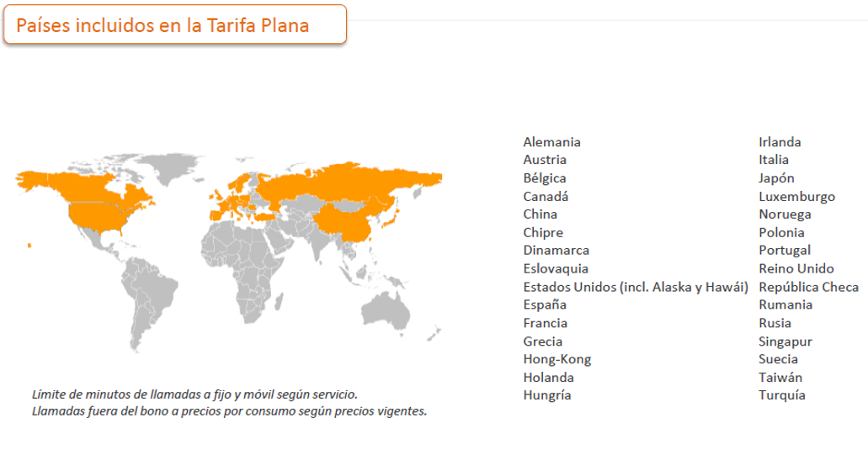The image size is (868, 471).
Task: Click the 'Países incluidos en la Tarifa Plana' title box
Action: coord(175,24)
